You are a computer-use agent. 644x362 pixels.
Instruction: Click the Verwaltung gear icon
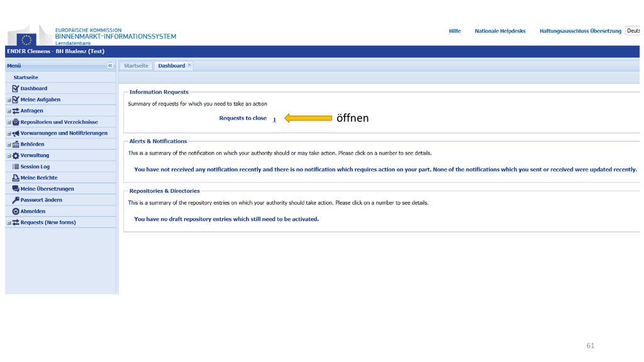click(16, 155)
